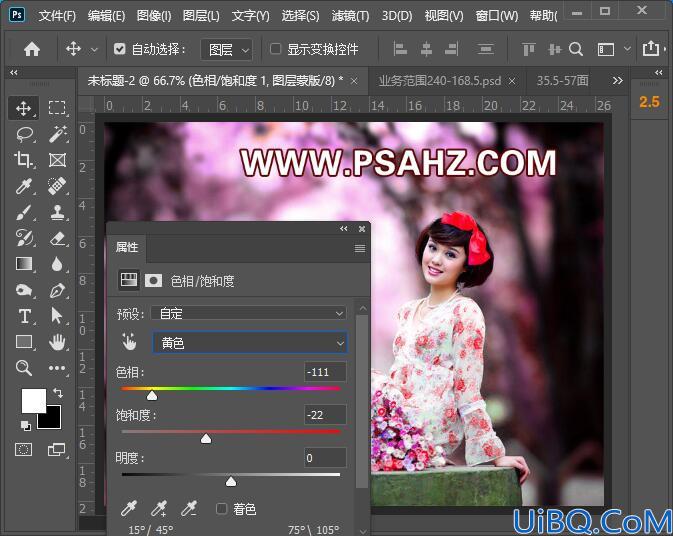This screenshot has width=673, height=536.
Task: Select the Healing Brush tool
Action: click(57, 186)
